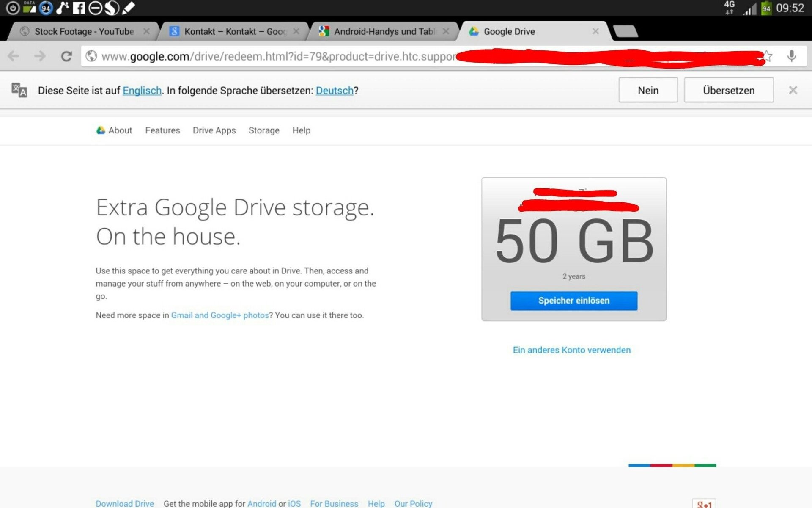Tap the Google Drive logo next to About

tap(101, 130)
